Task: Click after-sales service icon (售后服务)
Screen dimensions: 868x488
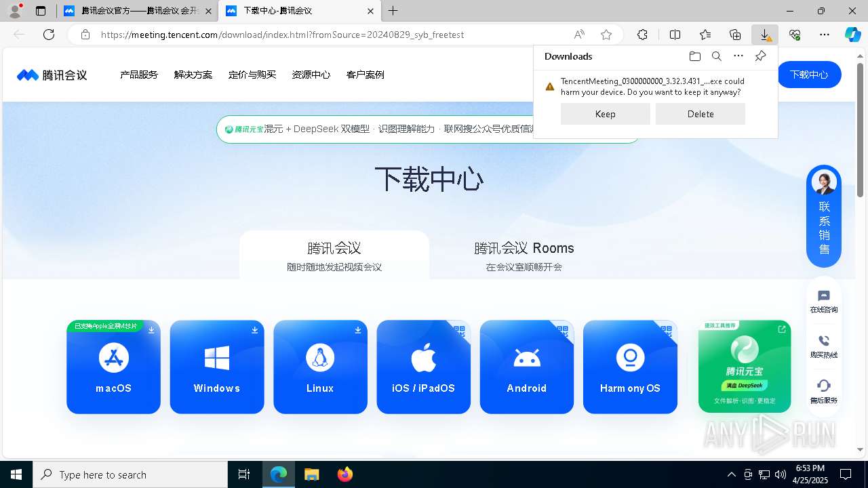Action: pyautogui.click(x=824, y=392)
